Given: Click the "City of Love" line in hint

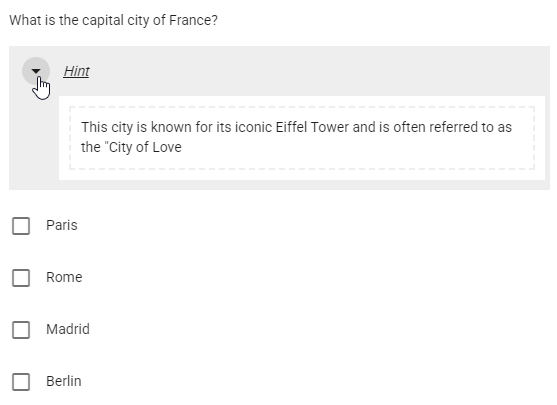Looking at the screenshot, I should (x=131, y=147).
